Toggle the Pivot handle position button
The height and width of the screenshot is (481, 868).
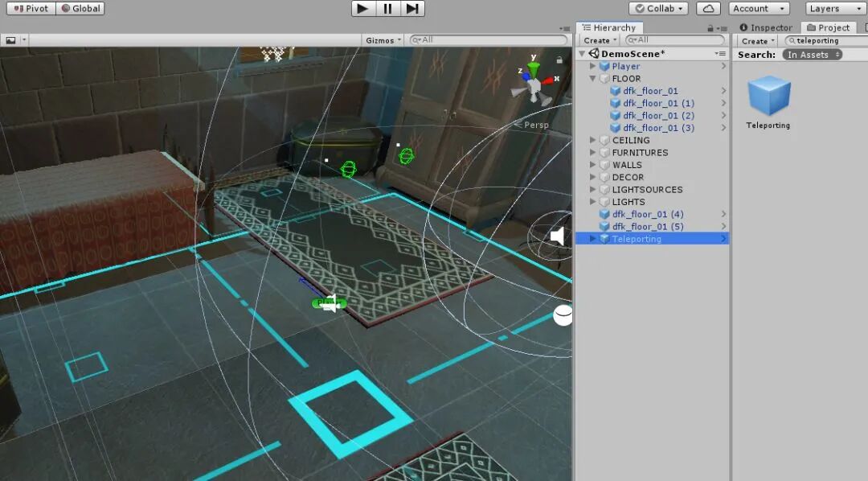(31, 8)
